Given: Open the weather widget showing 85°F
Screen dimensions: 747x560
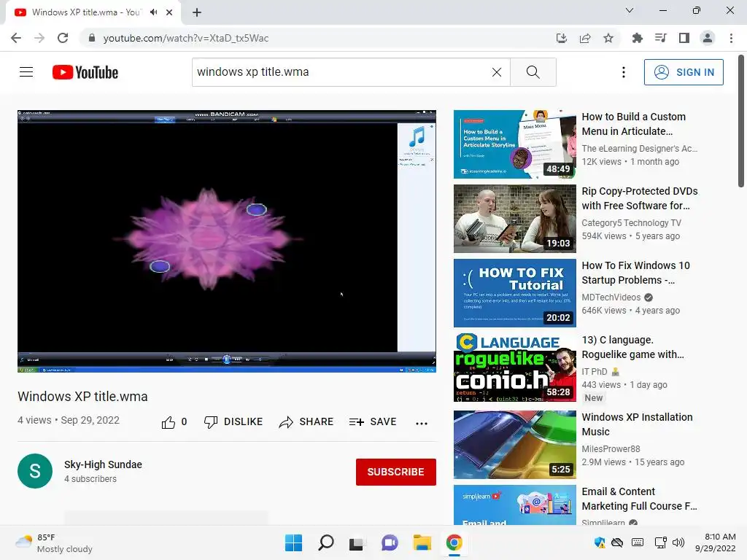Looking at the screenshot, I should (54, 542).
